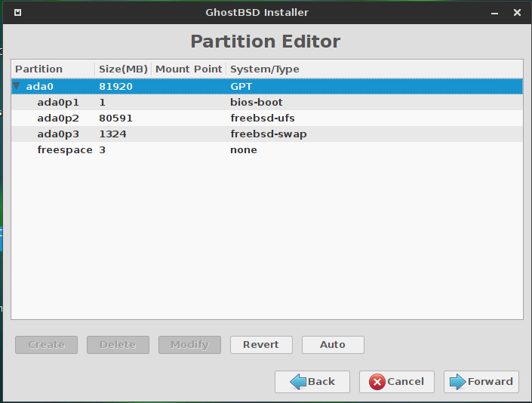
Task: Go Back to the previous step
Action: pos(312,382)
